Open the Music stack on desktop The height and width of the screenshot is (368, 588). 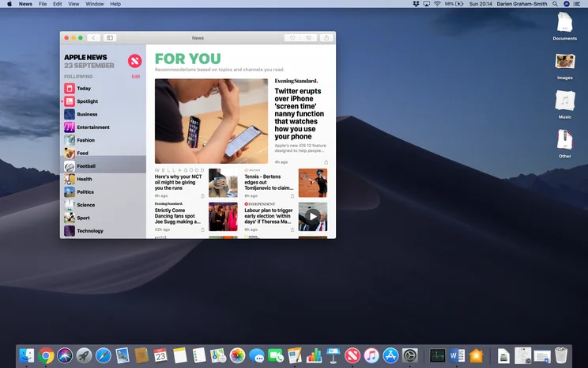pyautogui.click(x=565, y=104)
